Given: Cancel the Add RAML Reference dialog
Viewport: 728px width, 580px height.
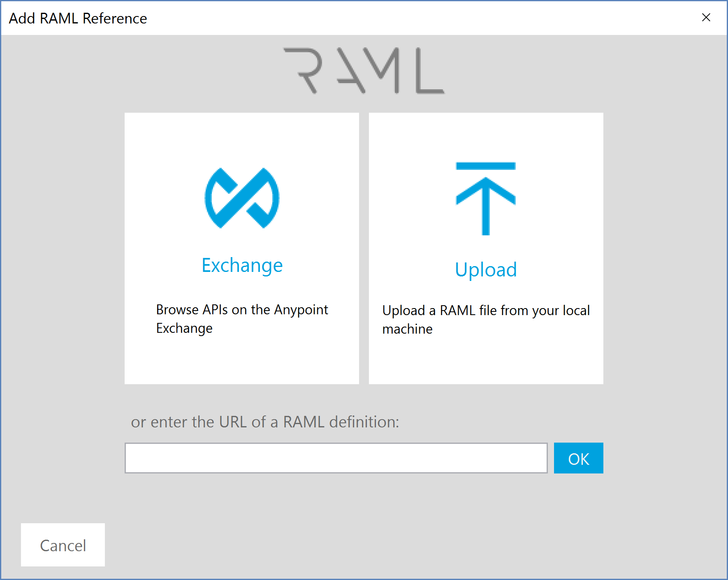Looking at the screenshot, I should coord(63,545).
